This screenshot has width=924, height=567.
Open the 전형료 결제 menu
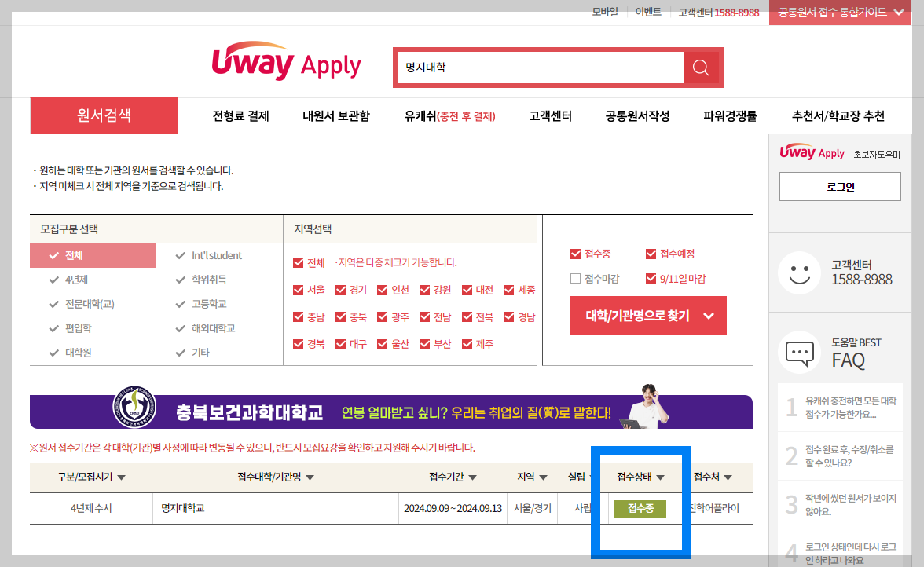click(x=241, y=116)
